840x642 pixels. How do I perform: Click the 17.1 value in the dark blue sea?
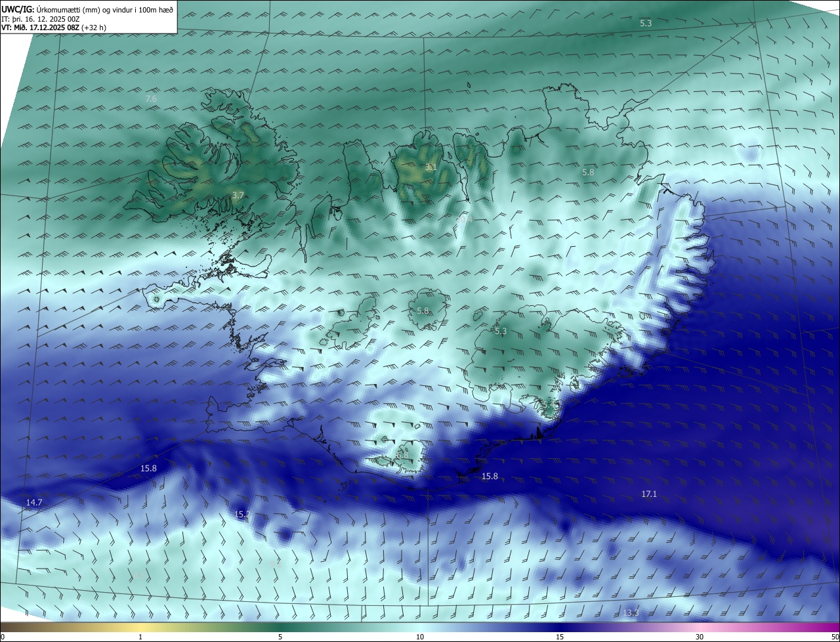click(649, 494)
